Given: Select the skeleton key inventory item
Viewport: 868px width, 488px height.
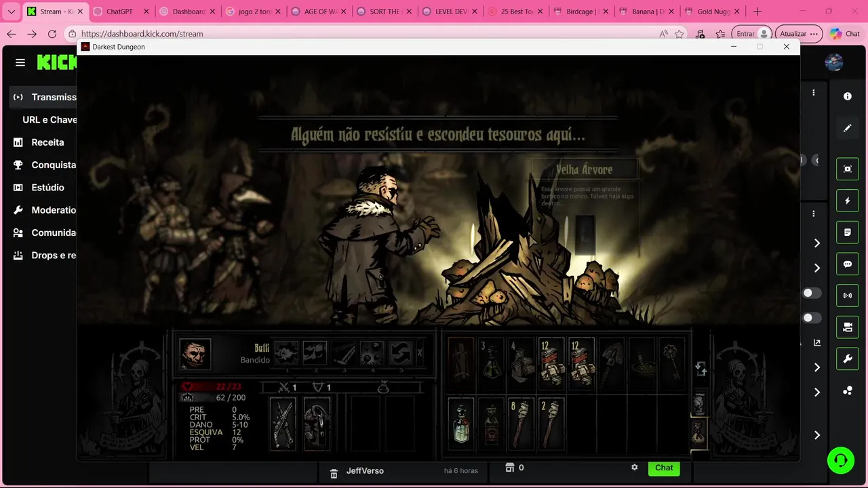Looking at the screenshot, I should pos(671,363).
